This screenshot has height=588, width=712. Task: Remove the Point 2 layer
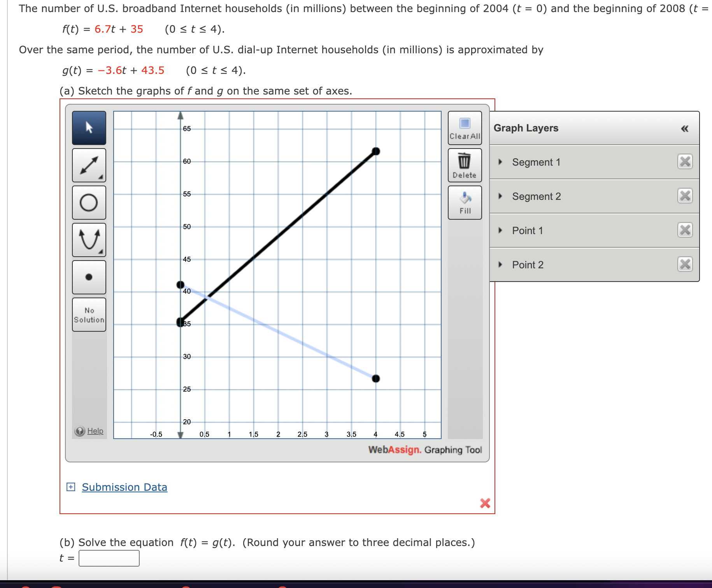685,264
